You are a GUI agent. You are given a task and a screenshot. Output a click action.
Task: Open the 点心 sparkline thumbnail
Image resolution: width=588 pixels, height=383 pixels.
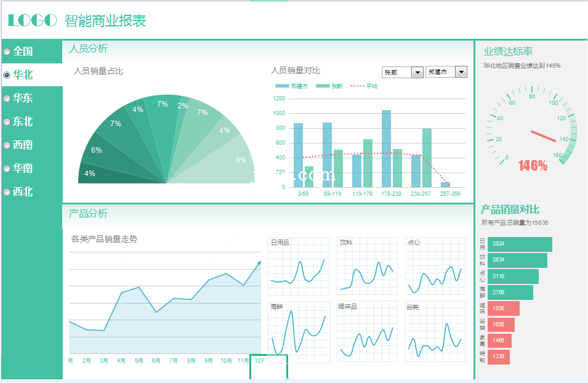point(435,266)
